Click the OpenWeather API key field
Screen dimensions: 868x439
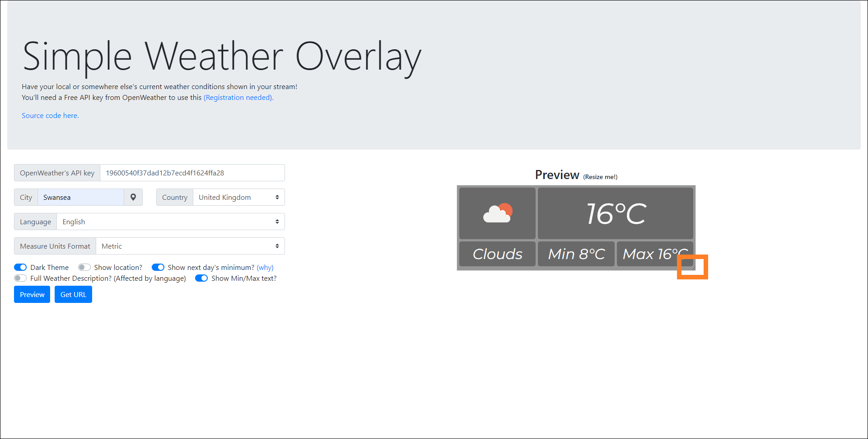192,173
